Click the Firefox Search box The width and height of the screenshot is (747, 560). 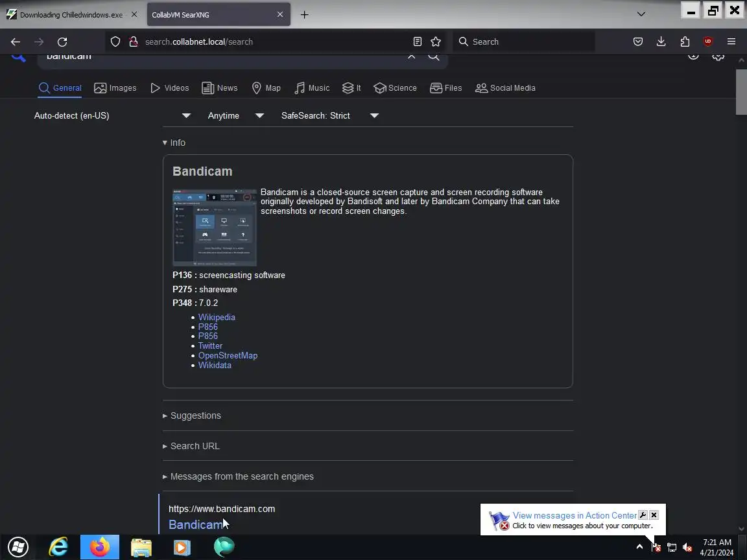coord(524,42)
